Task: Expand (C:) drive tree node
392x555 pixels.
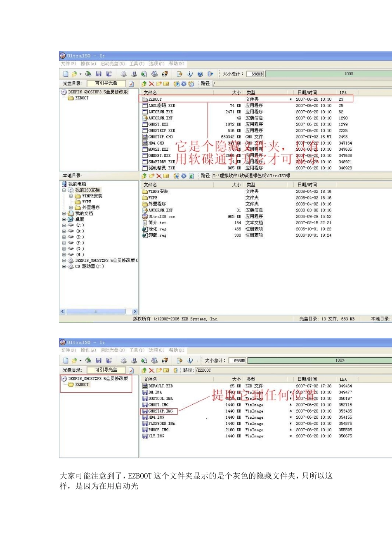Action: [x=64, y=225]
